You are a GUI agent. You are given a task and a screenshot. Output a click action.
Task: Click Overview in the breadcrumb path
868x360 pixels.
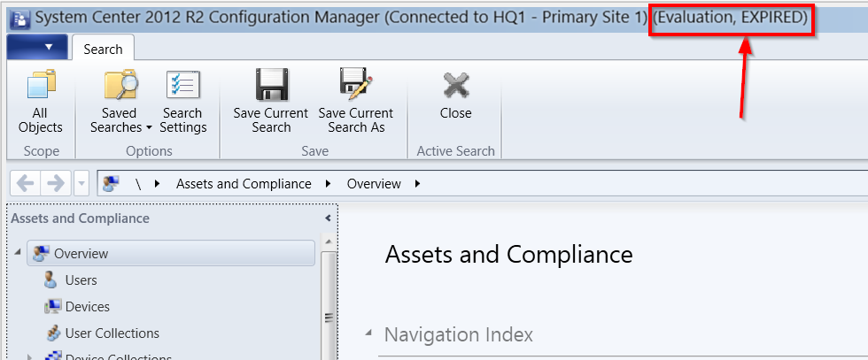[374, 184]
